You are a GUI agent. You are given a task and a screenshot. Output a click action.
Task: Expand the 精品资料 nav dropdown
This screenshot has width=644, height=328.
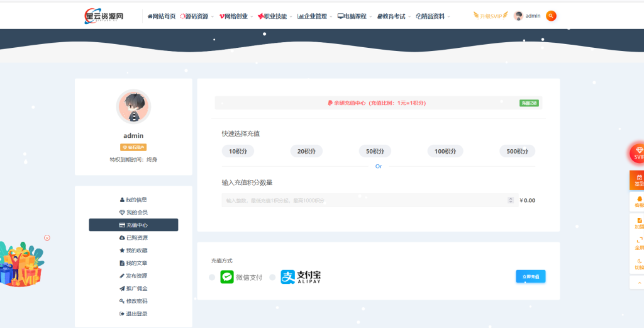(x=433, y=16)
